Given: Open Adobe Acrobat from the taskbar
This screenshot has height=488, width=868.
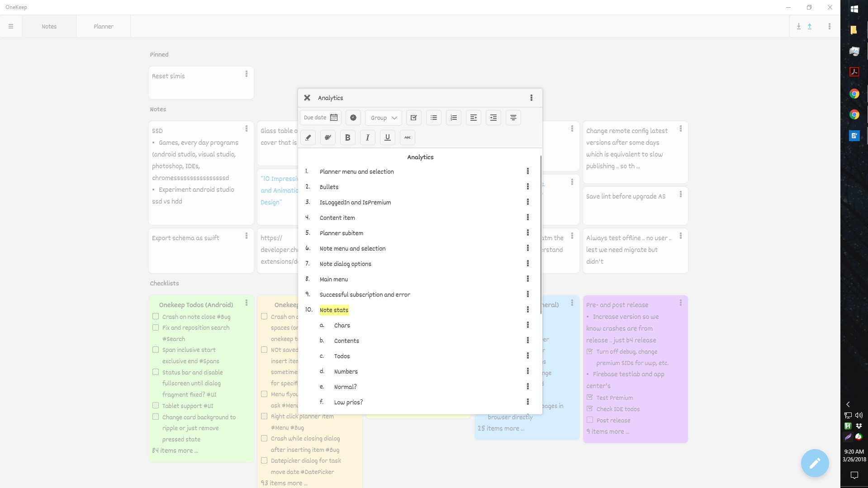Looking at the screenshot, I should point(854,72).
